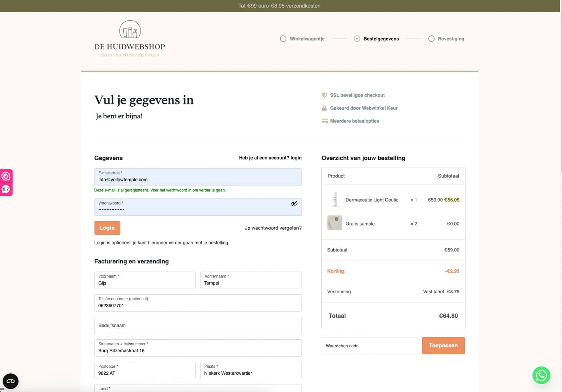Open the Dermaceutic Light Ceutic product thumbnail
This screenshot has width=562, height=392.
click(x=335, y=200)
